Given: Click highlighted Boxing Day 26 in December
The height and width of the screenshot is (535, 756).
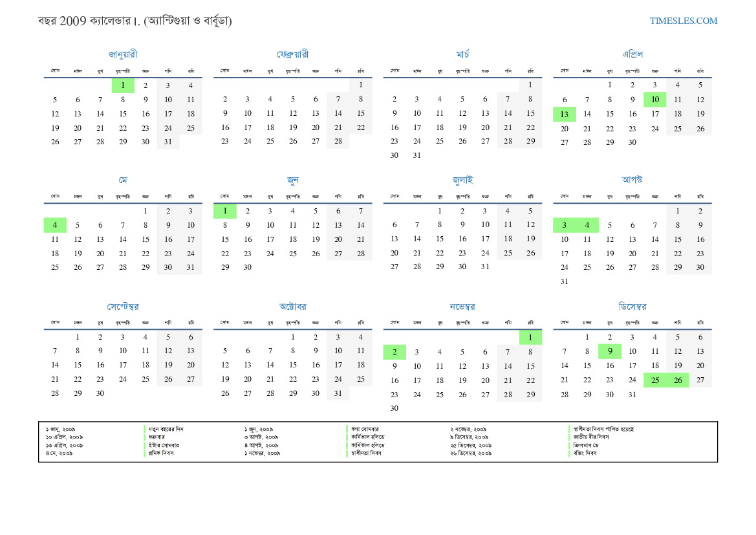Looking at the screenshot, I should [677, 380].
